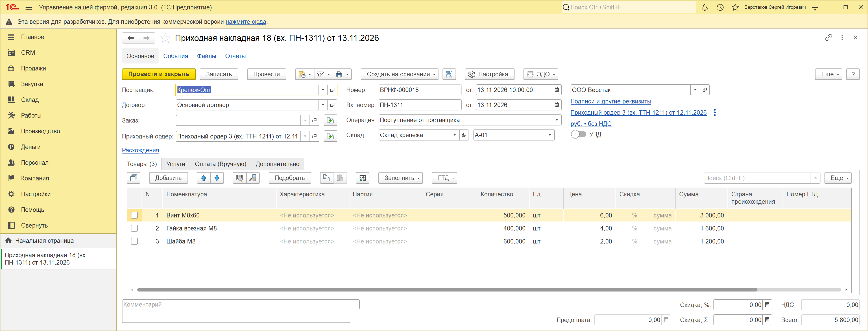Expand the Операция dropdown
This screenshot has width=868, height=331.
[557, 120]
